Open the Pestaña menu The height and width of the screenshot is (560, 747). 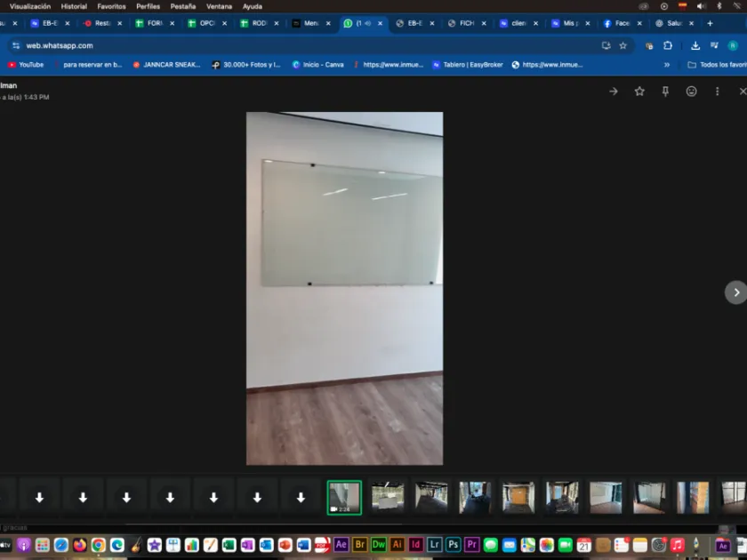(183, 7)
